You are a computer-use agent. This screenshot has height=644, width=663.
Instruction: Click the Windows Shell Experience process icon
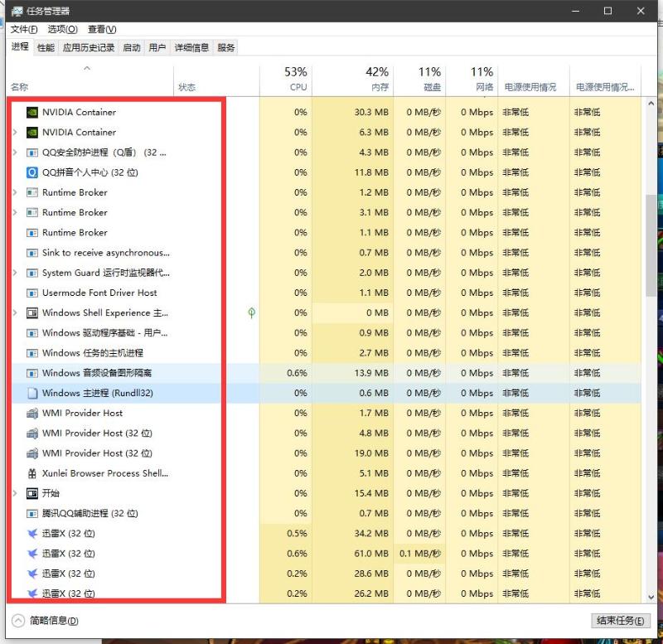click(32, 313)
